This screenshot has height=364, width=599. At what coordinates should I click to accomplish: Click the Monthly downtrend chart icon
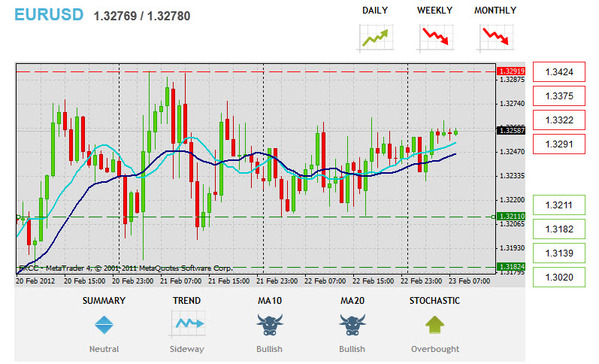(x=495, y=37)
